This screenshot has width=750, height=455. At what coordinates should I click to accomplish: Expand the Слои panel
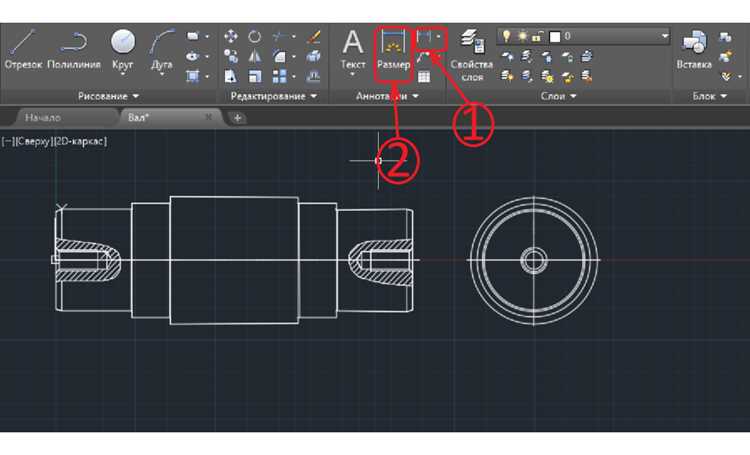[x=559, y=96]
